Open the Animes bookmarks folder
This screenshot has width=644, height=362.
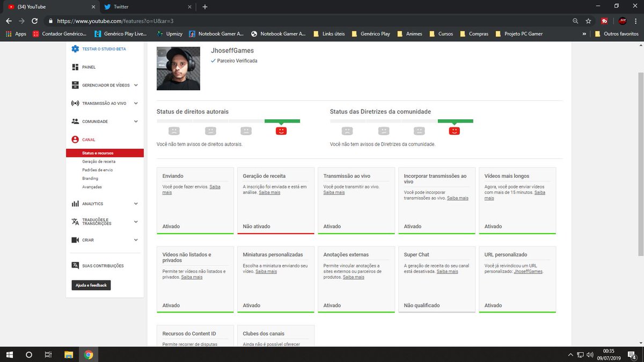[x=410, y=34]
